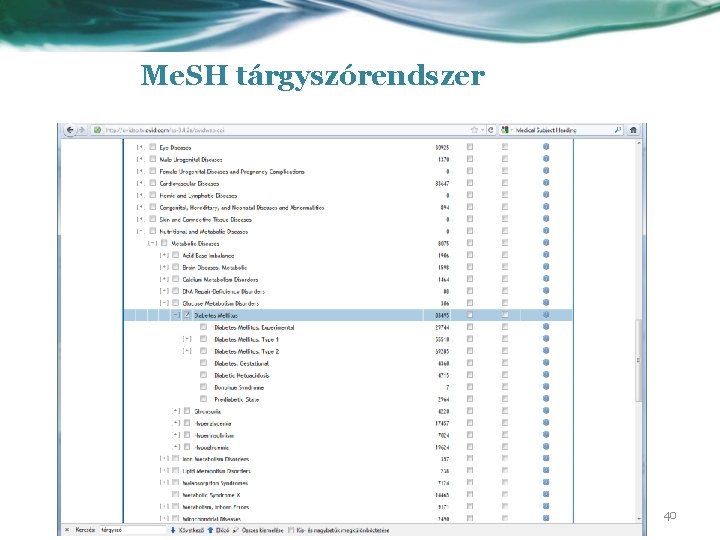
Task: Click the find bar text field
Action: coord(132,530)
